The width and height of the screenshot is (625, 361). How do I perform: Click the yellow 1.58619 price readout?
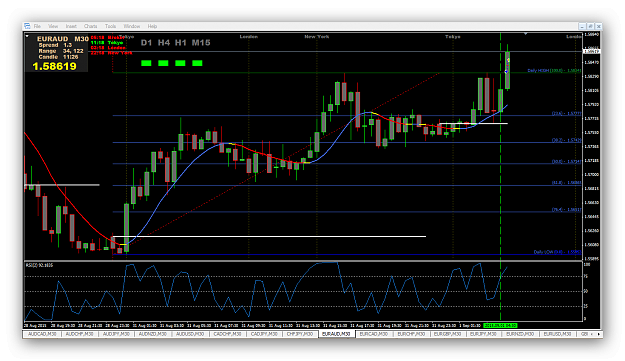[55, 66]
